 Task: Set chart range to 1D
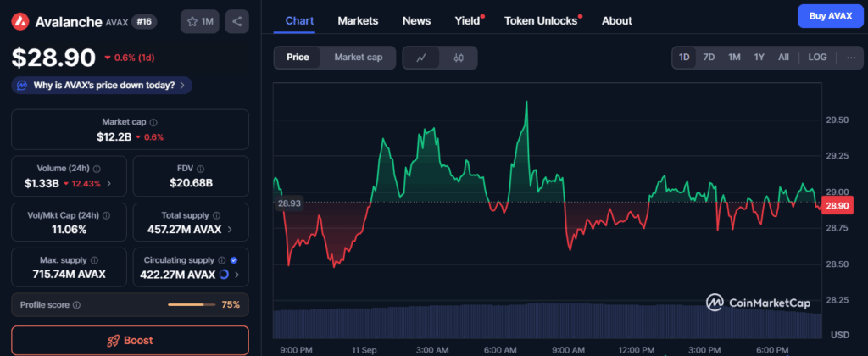pyautogui.click(x=685, y=58)
